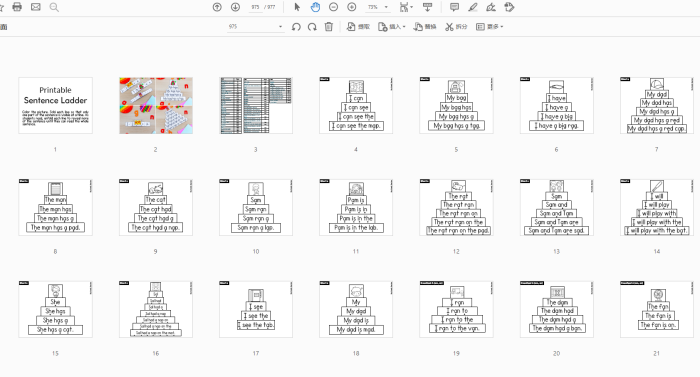This screenshot has width=700, height=377.
Task: Select page 18 'My dad is mad' thumbnail
Action: tap(356, 309)
